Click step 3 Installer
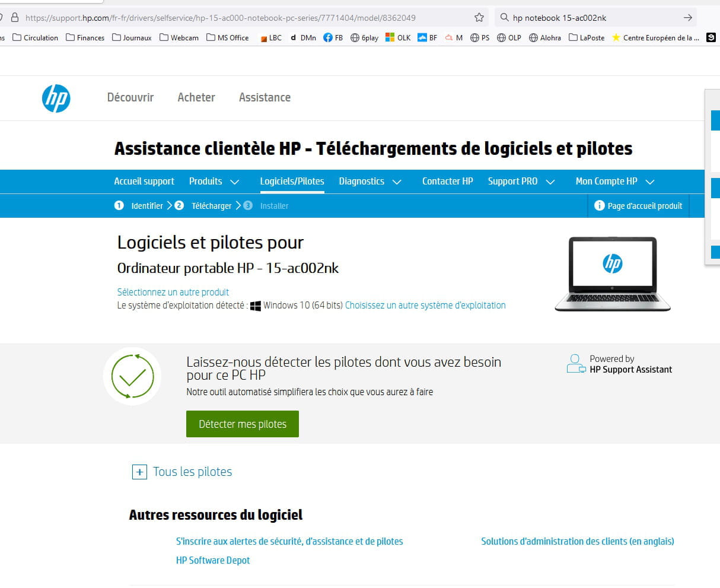Image resolution: width=720 pixels, height=588 pixels. pyautogui.click(x=266, y=206)
